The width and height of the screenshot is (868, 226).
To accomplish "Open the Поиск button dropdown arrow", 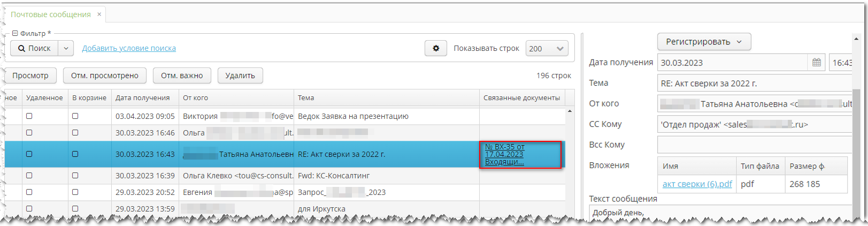I will (66, 48).
